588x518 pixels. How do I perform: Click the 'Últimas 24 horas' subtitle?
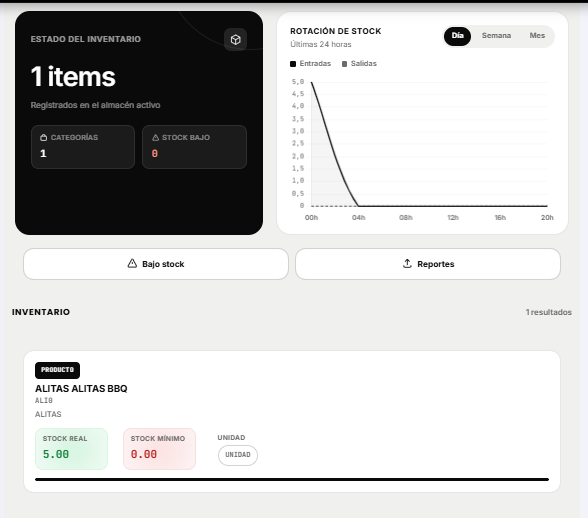click(x=321, y=44)
